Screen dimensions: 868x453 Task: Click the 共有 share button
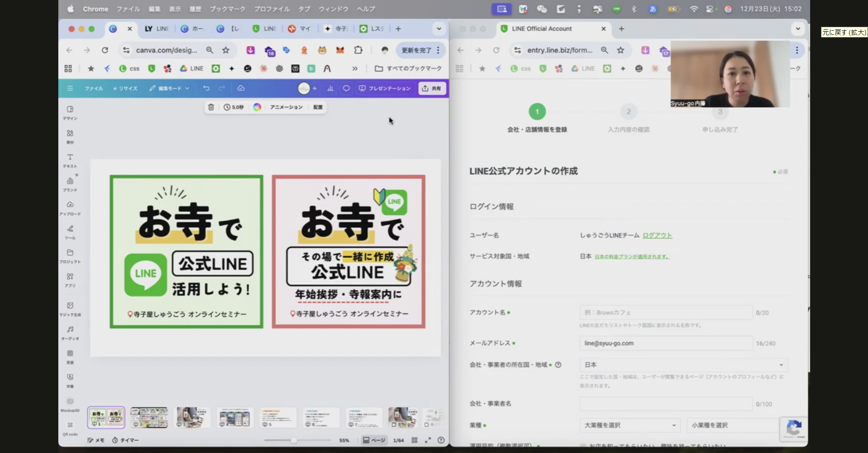[432, 88]
